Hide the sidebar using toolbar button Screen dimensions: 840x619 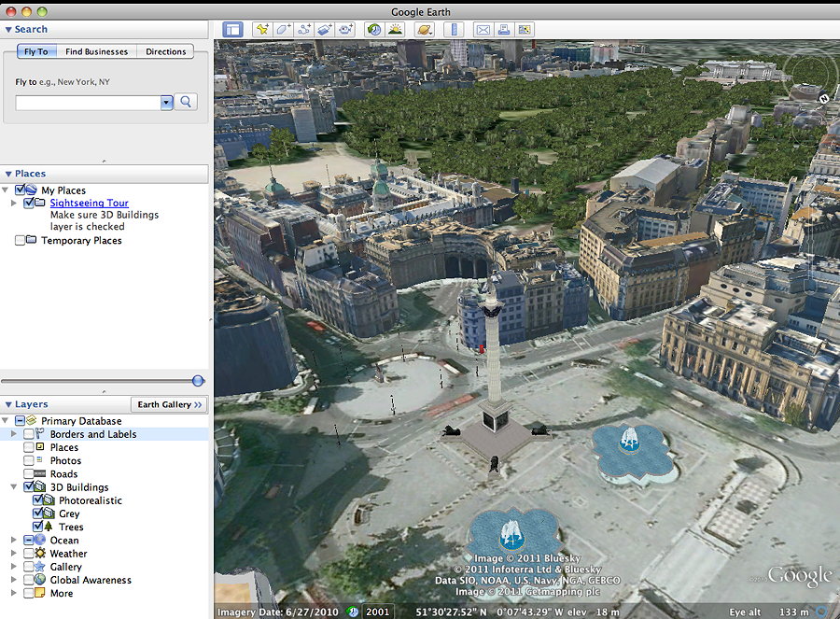click(x=232, y=30)
